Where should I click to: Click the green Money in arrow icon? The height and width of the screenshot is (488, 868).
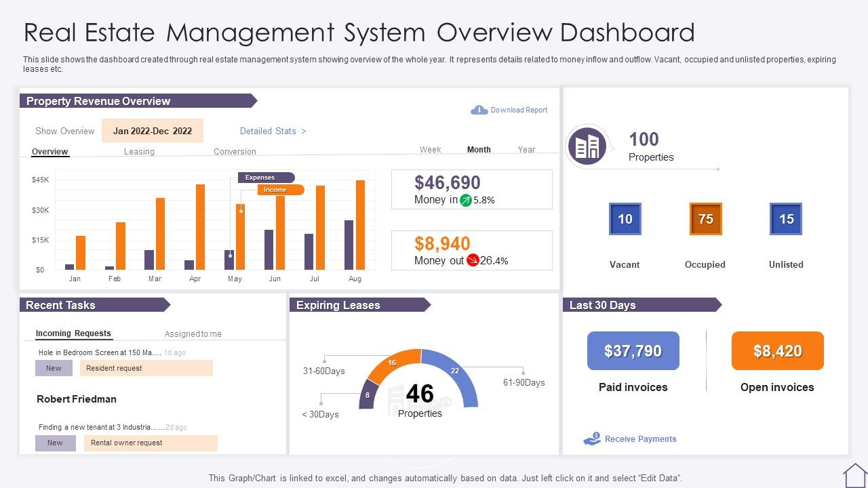pyautogui.click(x=466, y=200)
